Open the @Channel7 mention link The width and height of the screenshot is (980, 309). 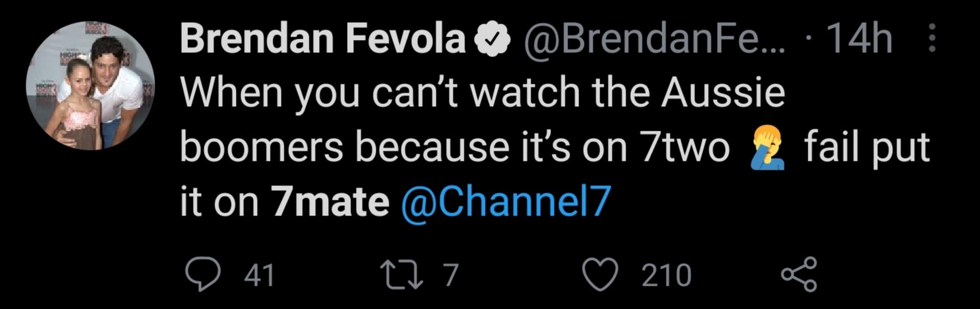506,201
